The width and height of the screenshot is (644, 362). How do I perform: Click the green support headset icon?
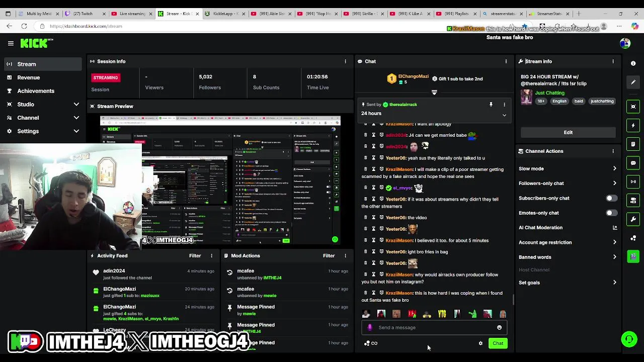629,339
